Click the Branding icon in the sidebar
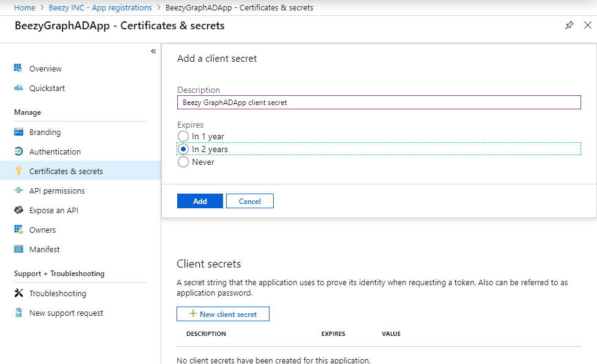The image size is (597, 364). [x=18, y=132]
